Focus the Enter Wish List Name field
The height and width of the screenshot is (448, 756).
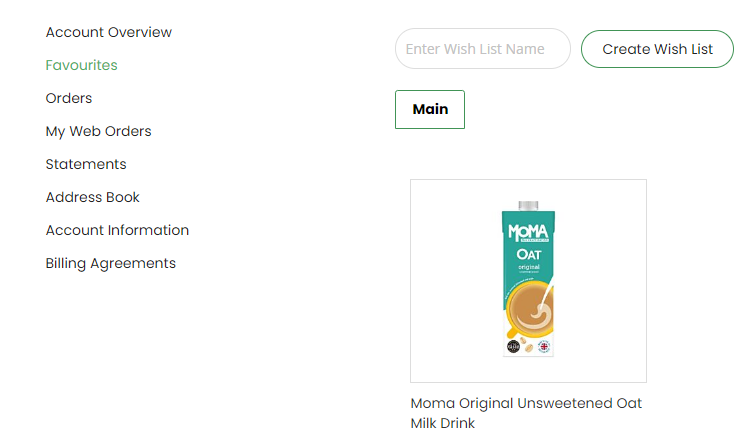click(x=482, y=49)
